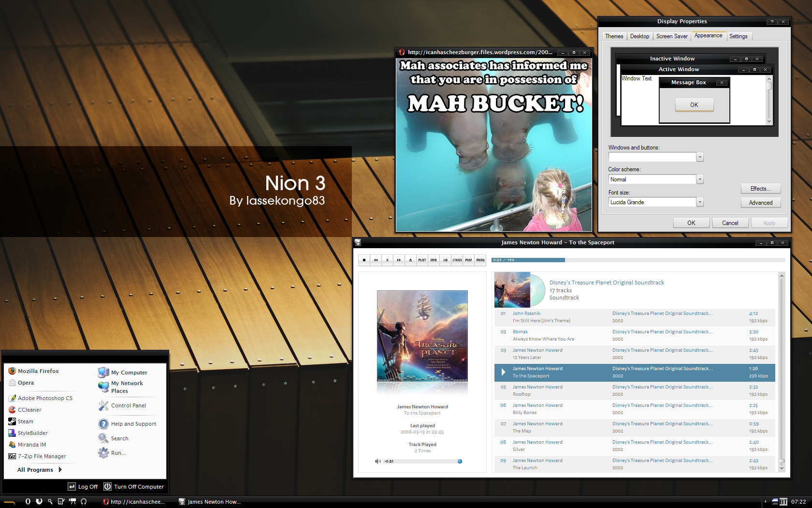Open Help and Support
The image size is (812, 508).
(128, 424)
